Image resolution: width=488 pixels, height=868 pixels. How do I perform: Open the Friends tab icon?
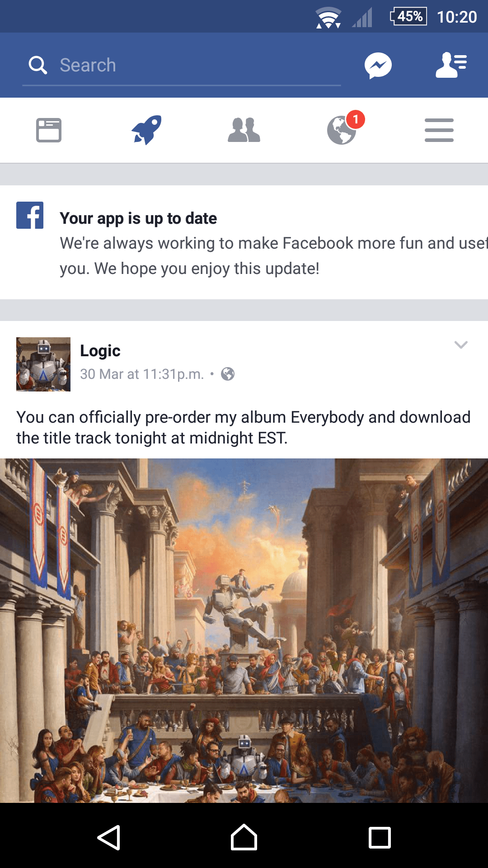click(x=244, y=130)
